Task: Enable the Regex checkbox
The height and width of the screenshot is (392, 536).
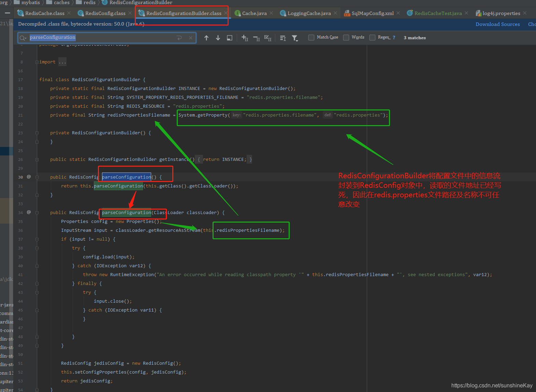Action: [372, 37]
